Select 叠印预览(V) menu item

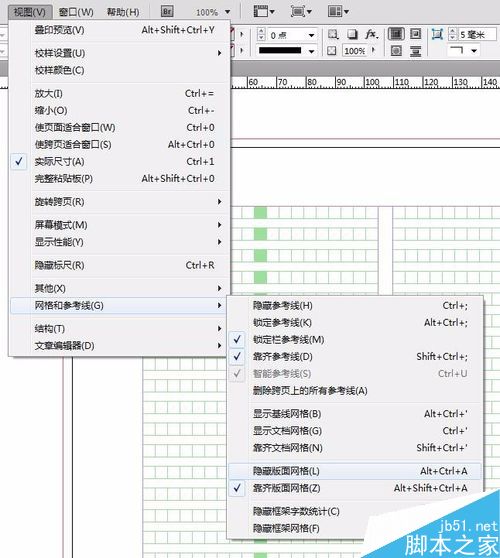(120, 30)
